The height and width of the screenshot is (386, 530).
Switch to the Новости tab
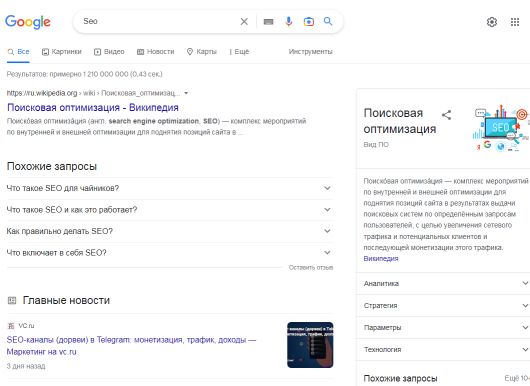[155, 52]
